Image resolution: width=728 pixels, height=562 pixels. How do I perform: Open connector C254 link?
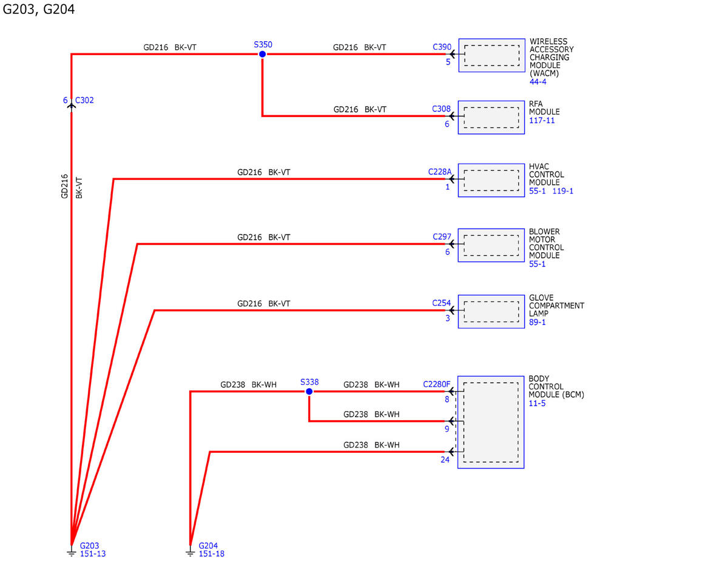442,303
